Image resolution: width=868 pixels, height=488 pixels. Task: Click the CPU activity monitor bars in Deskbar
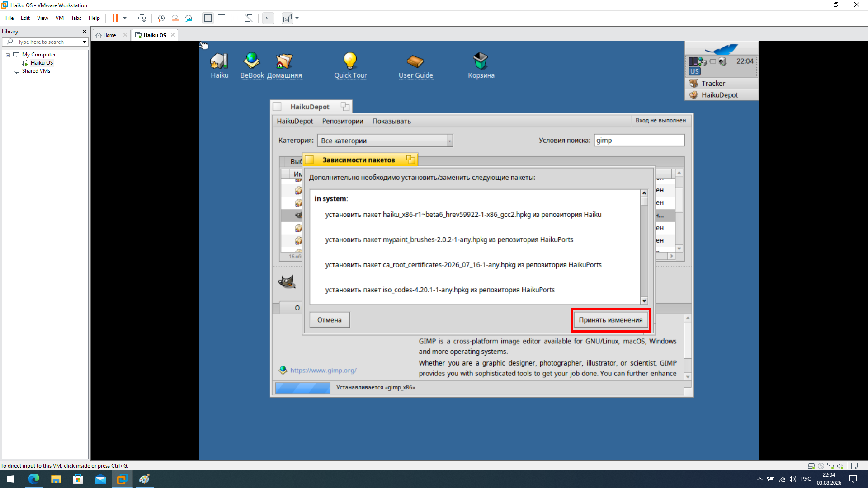point(693,61)
